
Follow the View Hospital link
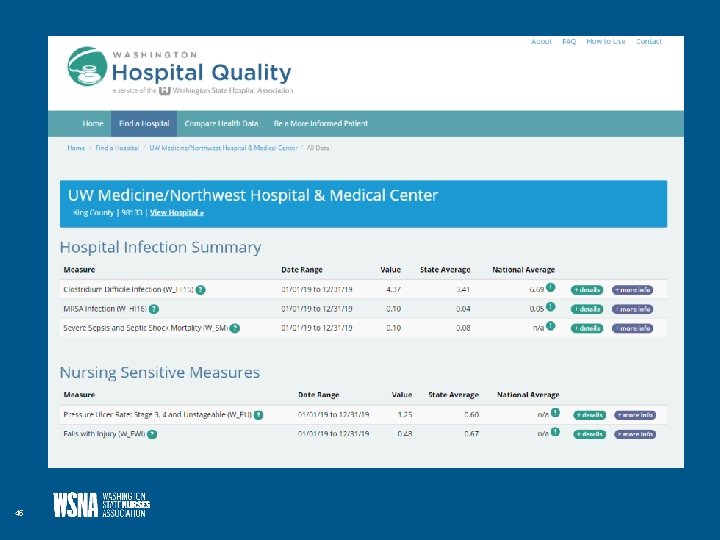pos(177,213)
